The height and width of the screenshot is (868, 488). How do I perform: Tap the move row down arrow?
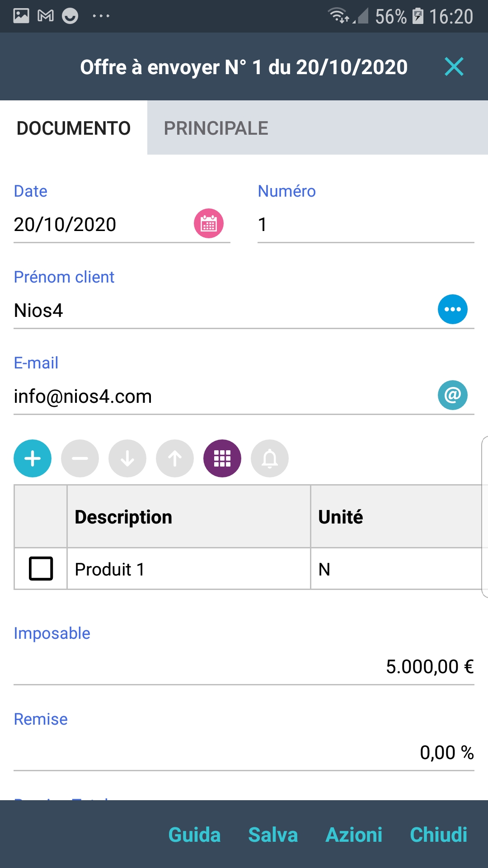pyautogui.click(x=127, y=458)
